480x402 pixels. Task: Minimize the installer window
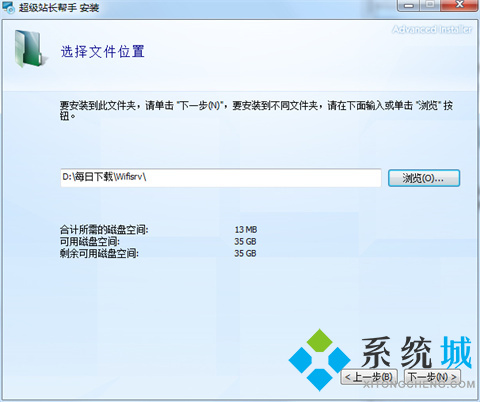409,5
